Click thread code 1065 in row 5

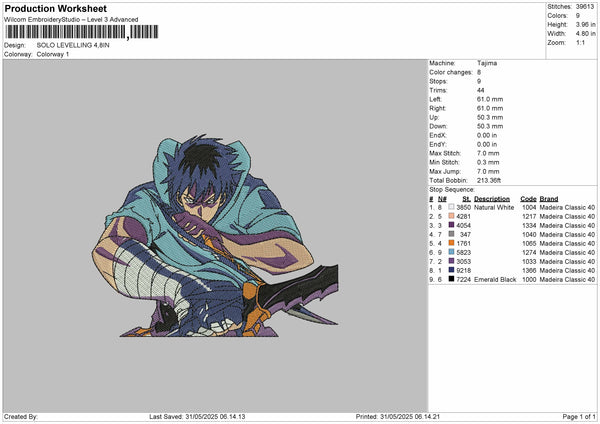(x=529, y=243)
